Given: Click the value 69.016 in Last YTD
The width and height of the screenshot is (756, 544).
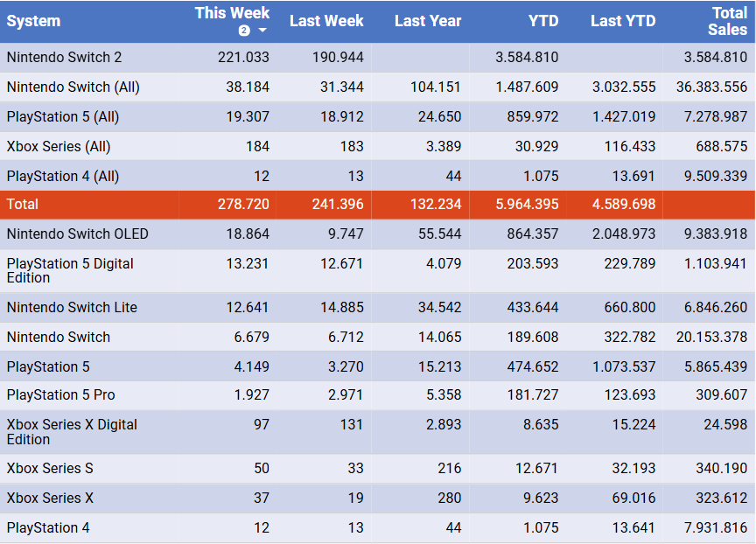Looking at the screenshot, I should (633, 499).
